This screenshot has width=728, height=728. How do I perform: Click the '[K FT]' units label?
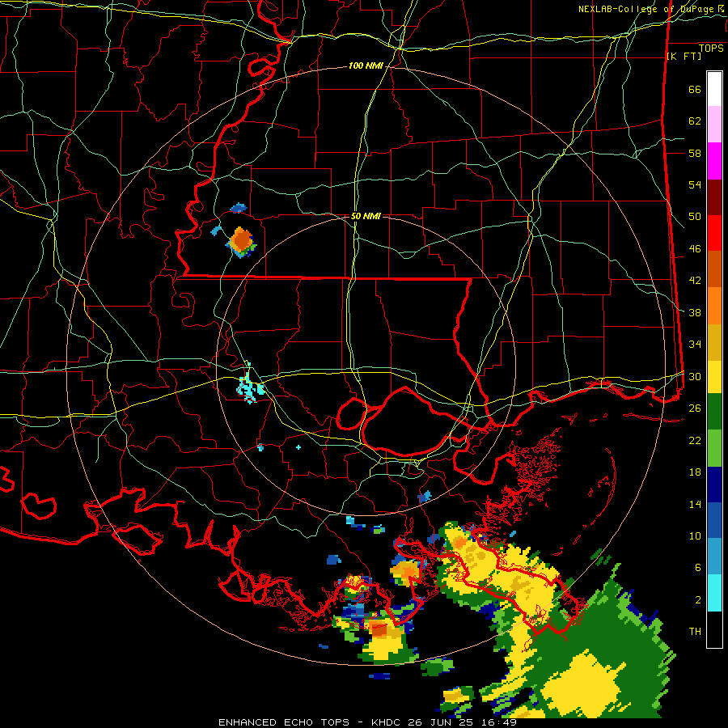[x=684, y=56]
